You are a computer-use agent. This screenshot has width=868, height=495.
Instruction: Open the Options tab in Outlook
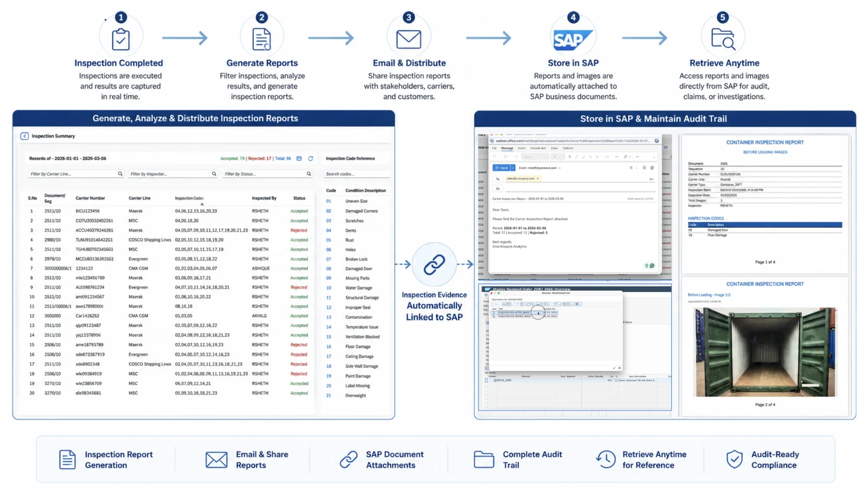[568, 148]
